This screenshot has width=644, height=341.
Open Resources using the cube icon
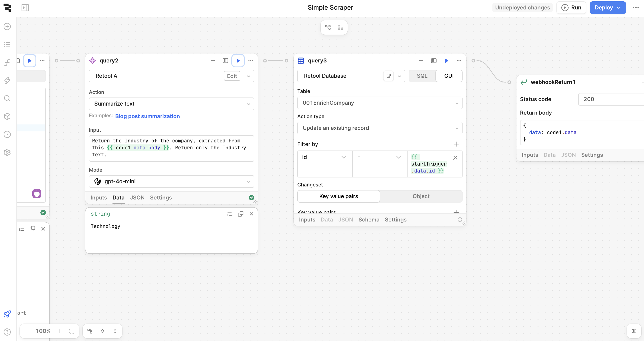[7, 116]
